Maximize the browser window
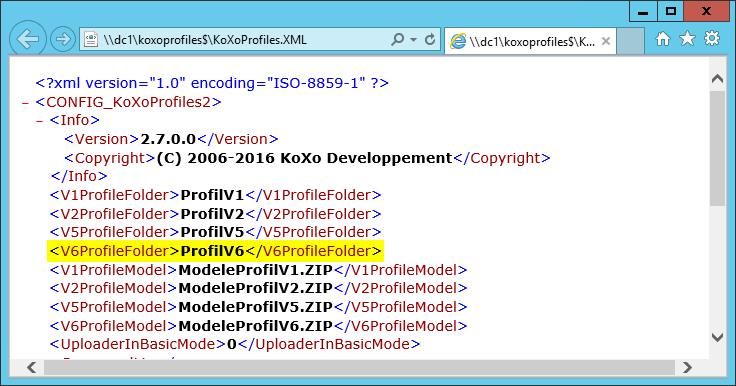 pyautogui.click(x=671, y=12)
